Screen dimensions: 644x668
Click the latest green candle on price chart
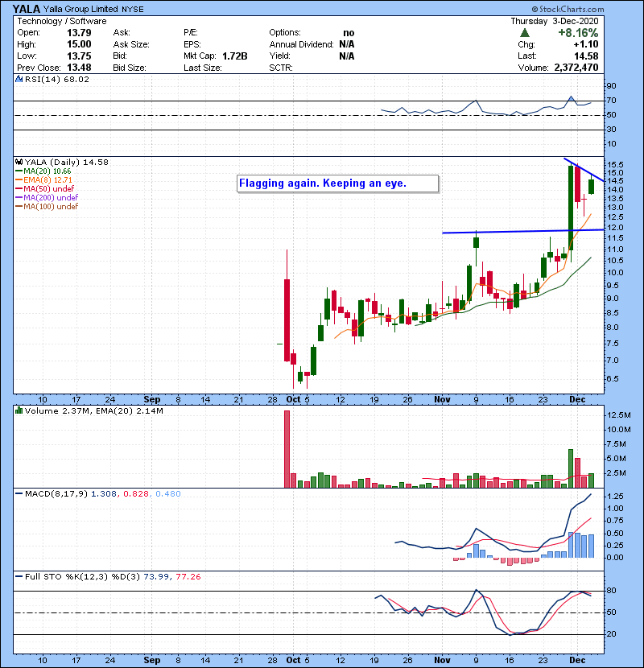(x=591, y=187)
